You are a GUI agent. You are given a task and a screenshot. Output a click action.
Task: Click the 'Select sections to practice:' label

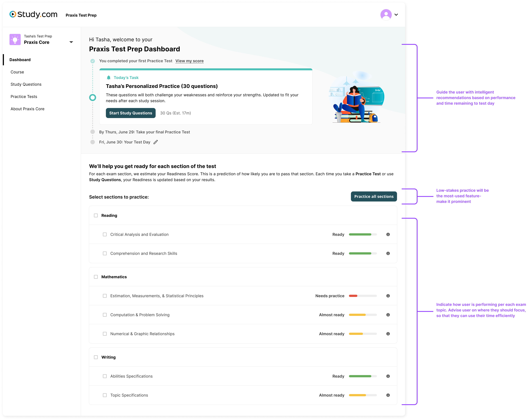119,197
